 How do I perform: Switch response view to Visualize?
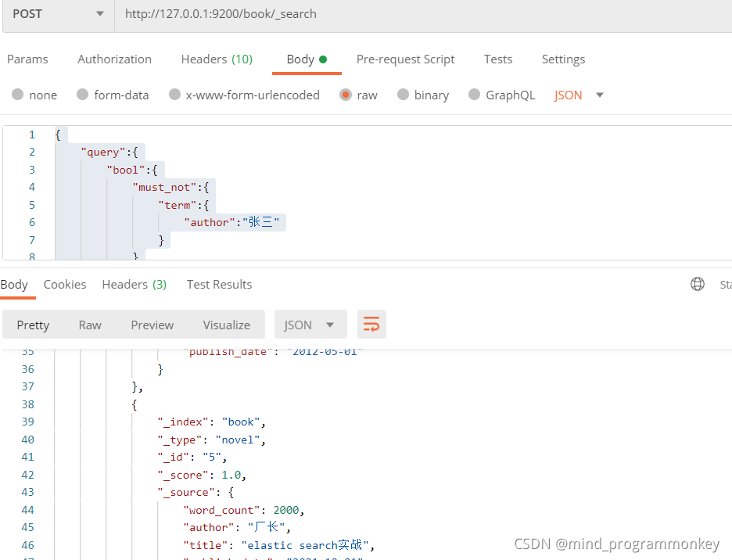(x=227, y=325)
